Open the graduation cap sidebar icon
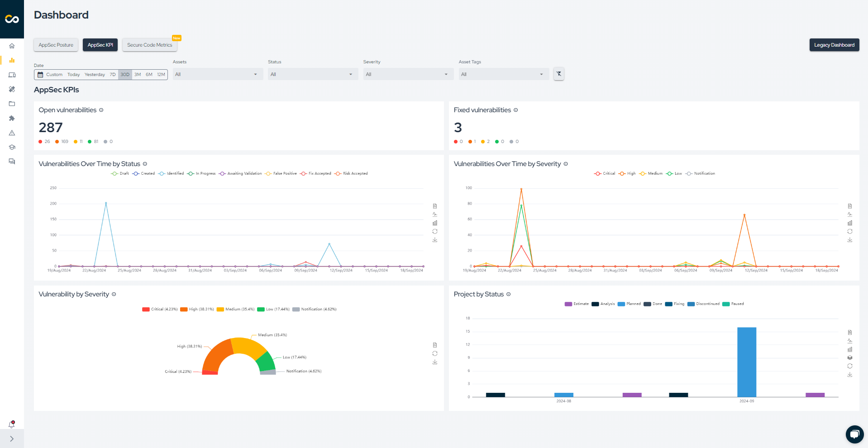Screen dimensions: 868x448 [12, 147]
